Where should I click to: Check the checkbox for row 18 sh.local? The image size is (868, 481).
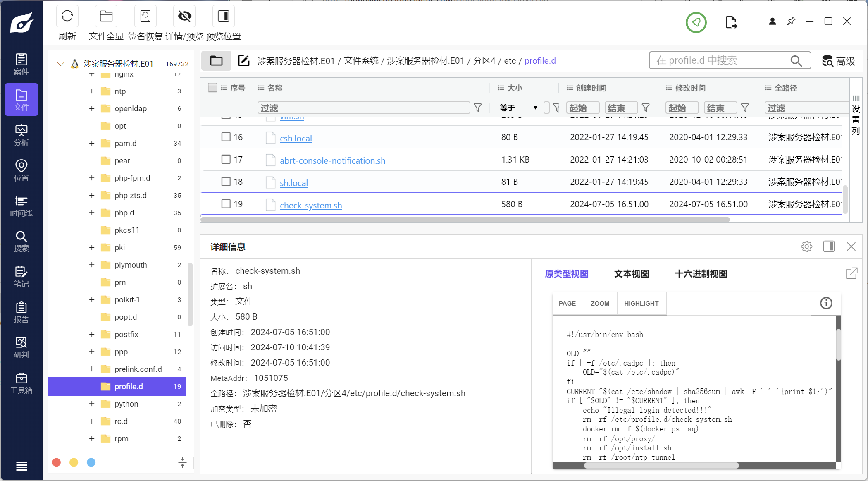(226, 182)
